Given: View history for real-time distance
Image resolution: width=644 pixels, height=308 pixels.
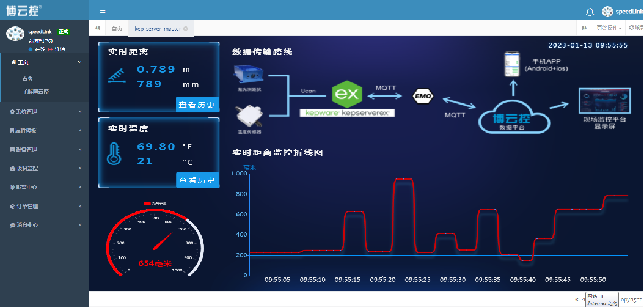Looking at the screenshot, I should 197,105.
